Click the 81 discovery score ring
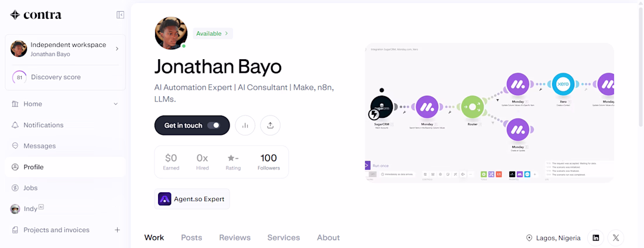 [x=19, y=77]
